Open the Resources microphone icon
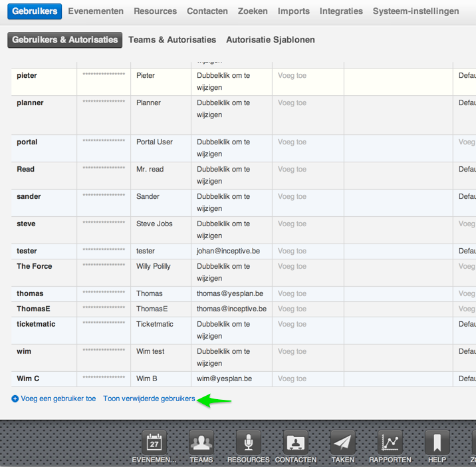Image resolution: width=476 pixels, height=467 pixels. coord(249,442)
